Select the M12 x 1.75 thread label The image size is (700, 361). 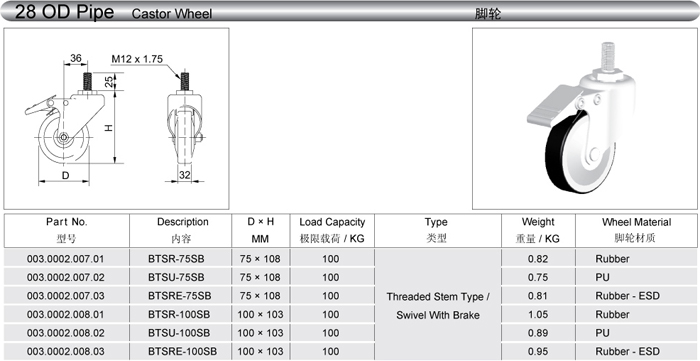click(x=137, y=59)
